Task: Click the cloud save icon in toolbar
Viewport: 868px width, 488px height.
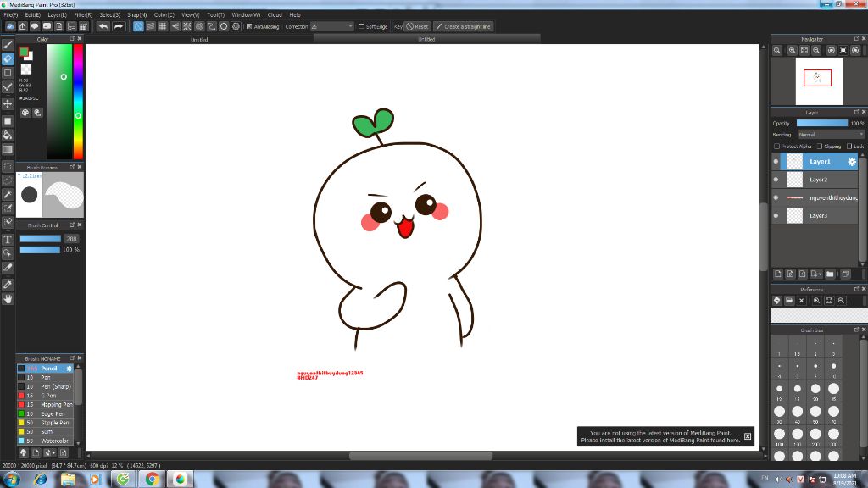Action: click(x=10, y=26)
